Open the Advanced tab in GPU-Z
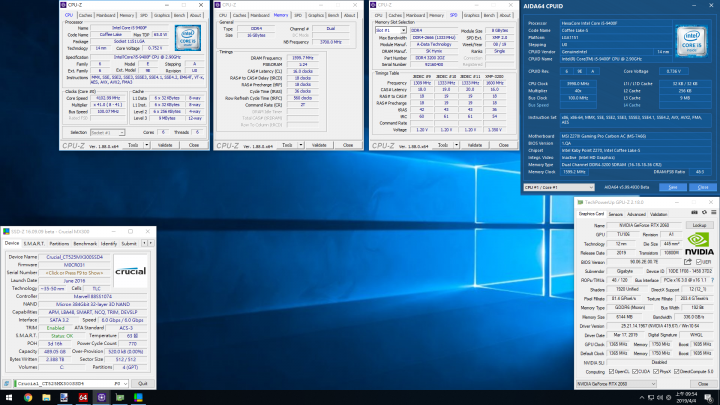The image size is (720, 405). click(x=636, y=214)
